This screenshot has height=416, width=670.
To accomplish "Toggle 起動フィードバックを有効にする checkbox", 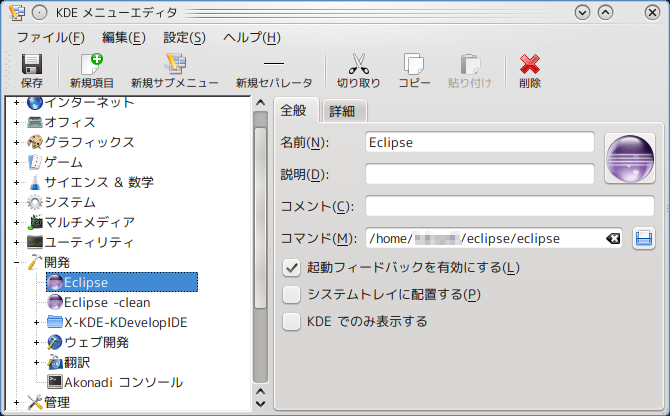I will pyautogui.click(x=291, y=268).
